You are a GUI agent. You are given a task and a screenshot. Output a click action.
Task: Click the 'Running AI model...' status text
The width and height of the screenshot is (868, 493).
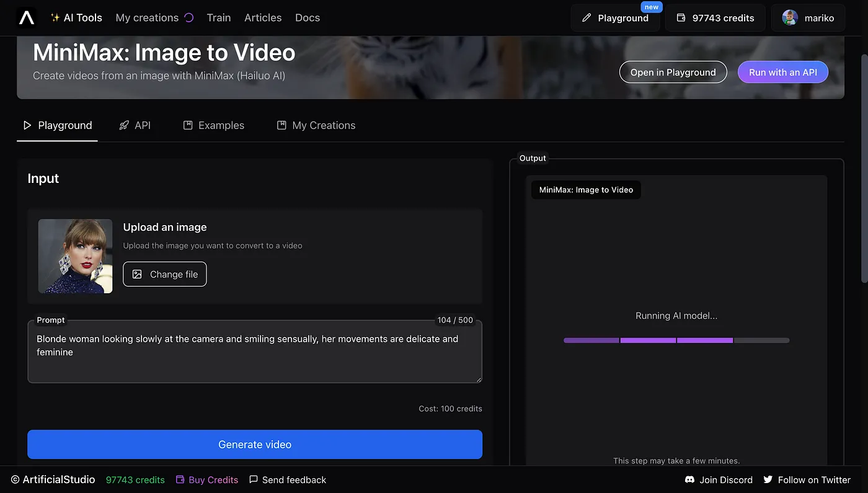[676, 316]
